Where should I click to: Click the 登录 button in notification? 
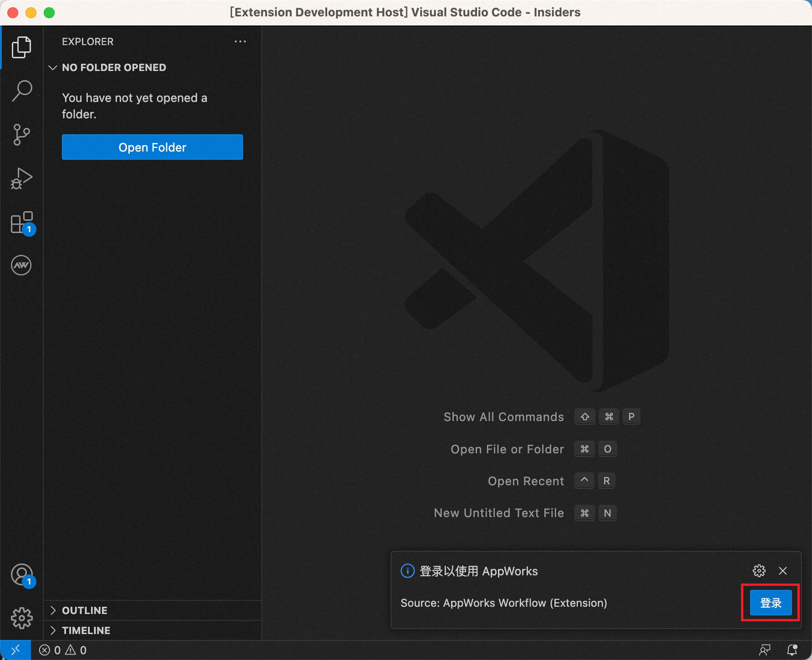click(x=771, y=603)
